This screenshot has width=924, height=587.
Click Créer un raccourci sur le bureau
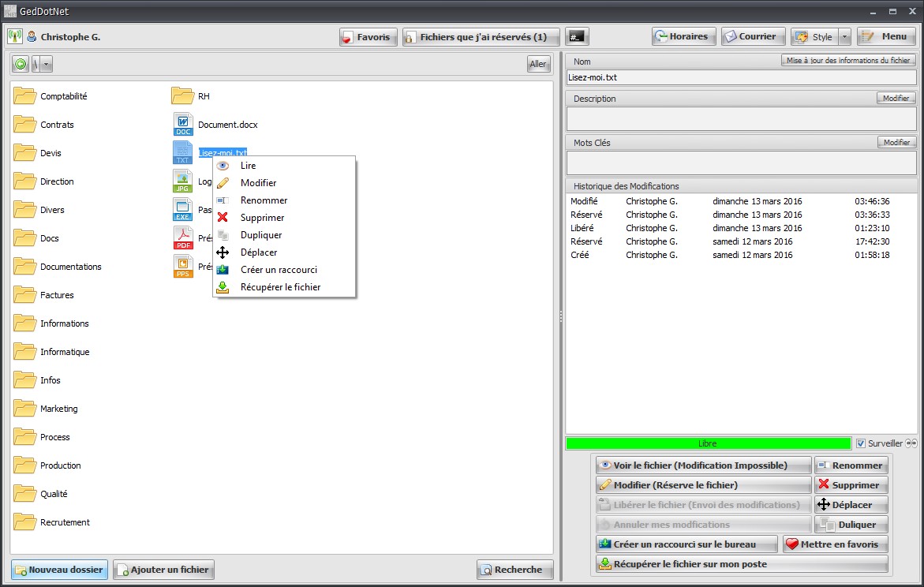[x=686, y=544]
